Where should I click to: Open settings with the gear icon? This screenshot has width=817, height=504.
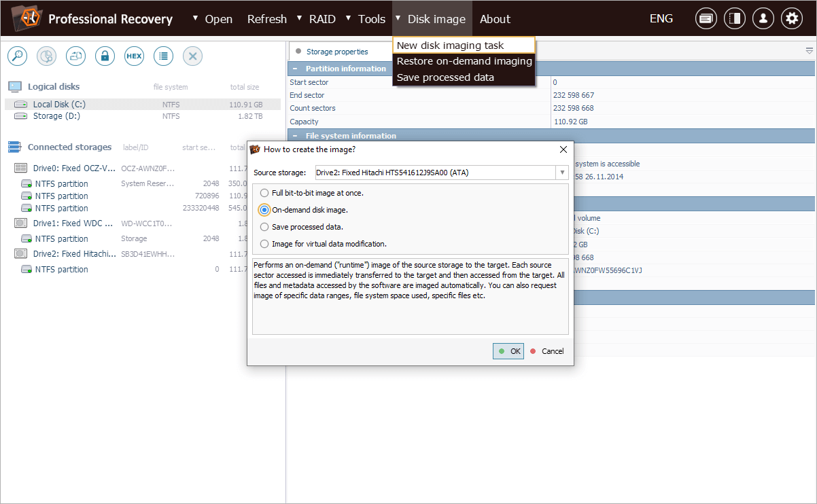pos(791,19)
